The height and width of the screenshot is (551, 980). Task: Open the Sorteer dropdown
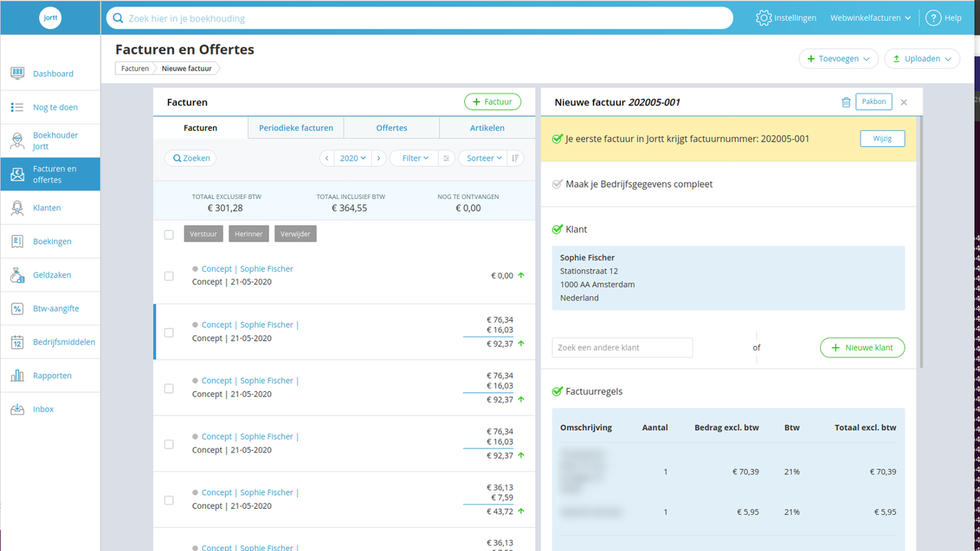(483, 158)
